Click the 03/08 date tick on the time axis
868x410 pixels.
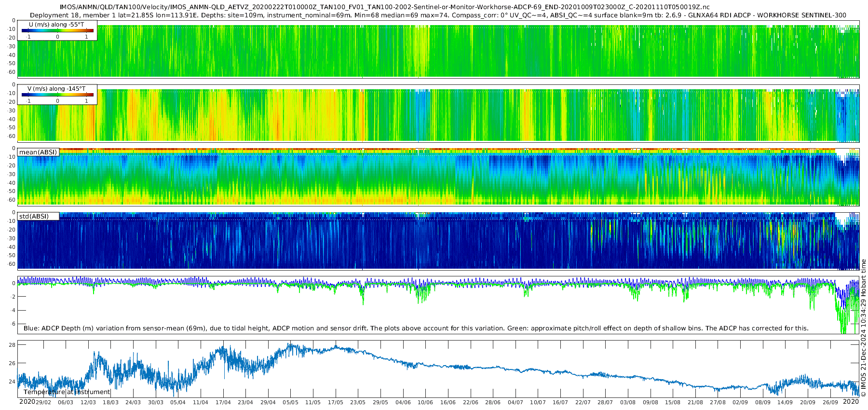627,402
